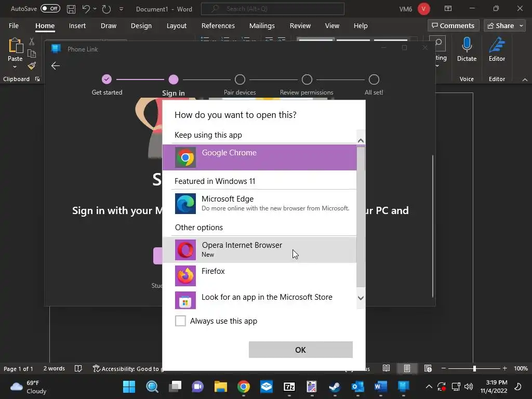Screen dimensions: 532x399
Task: Click the zoom in plus button
Action: pos(504,368)
